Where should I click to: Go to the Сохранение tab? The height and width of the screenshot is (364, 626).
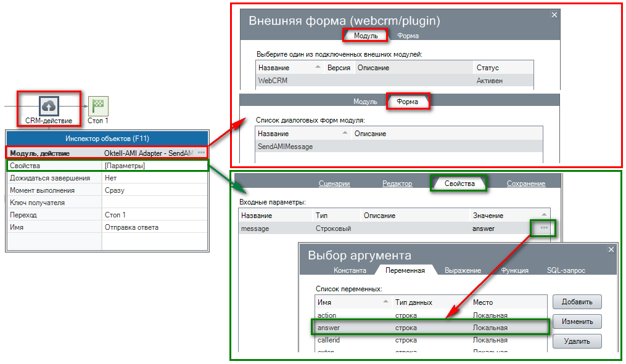pyautogui.click(x=525, y=184)
